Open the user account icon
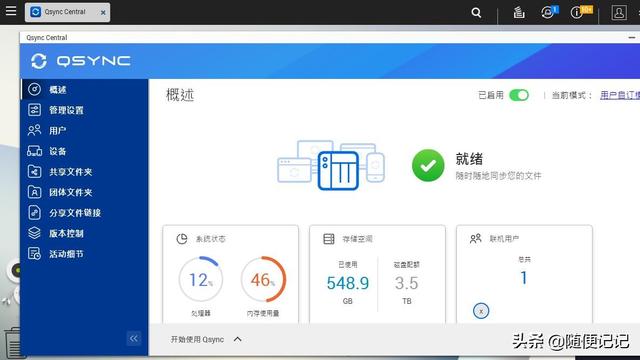Screen dimensions: 640x360 point(619,13)
